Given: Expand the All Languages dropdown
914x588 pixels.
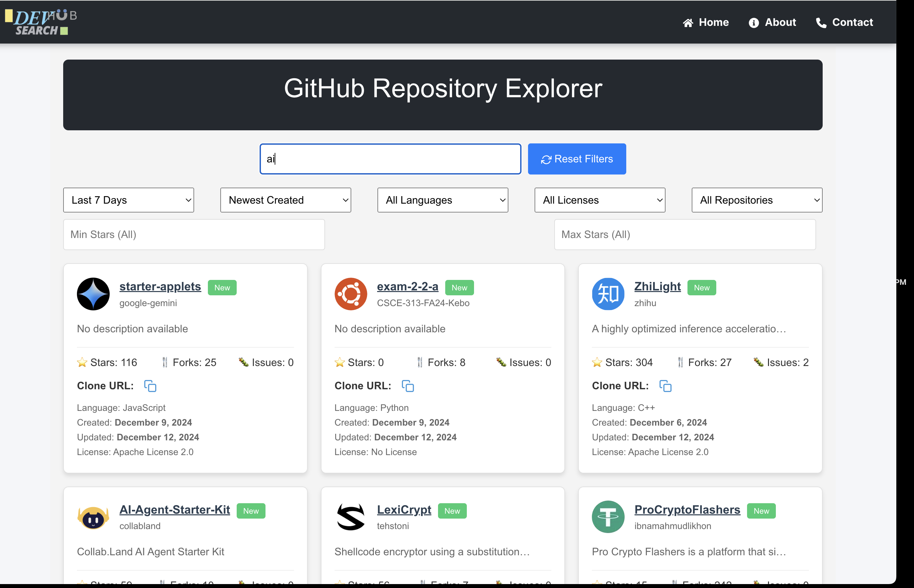Looking at the screenshot, I should pos(443,200).
